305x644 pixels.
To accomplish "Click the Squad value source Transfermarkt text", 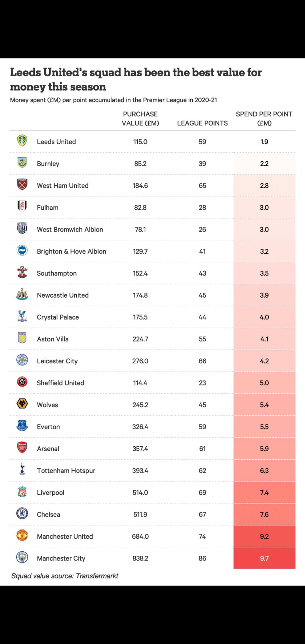I will point(65,576).
